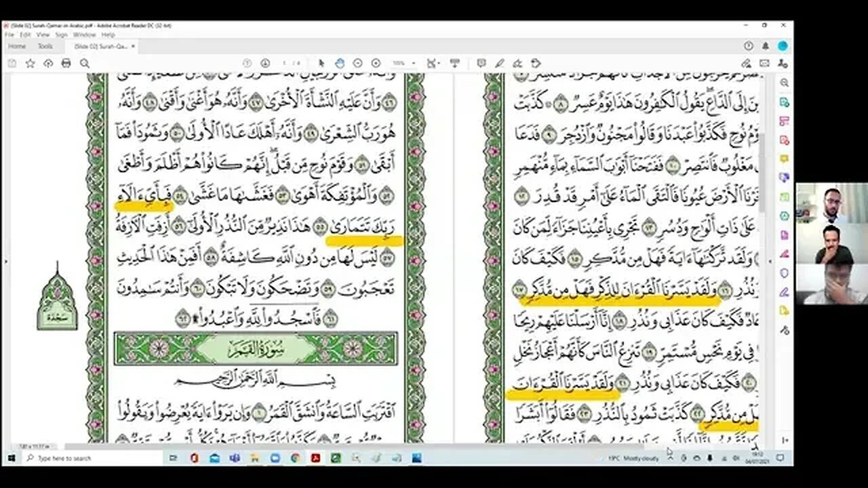
Task: Open Chrome from the taskbar
Action: coord(296,458)
